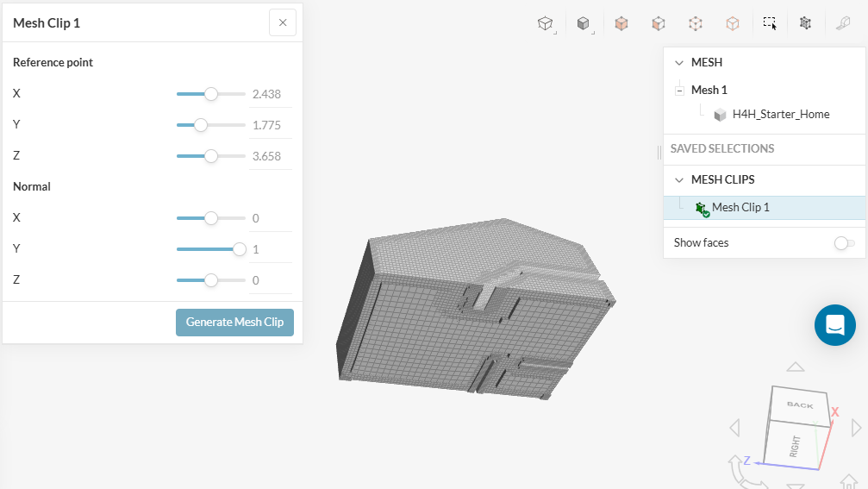The image size is (868, 489).
Task: Adjust the Normal X slider
Action: [211, 218]
